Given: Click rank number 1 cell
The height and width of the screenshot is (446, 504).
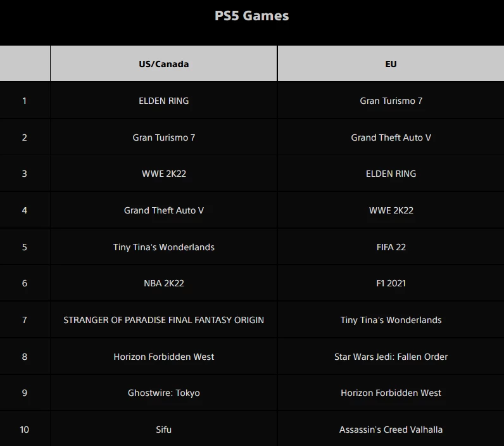Looking at the screenshot, I should pos(25,101).
